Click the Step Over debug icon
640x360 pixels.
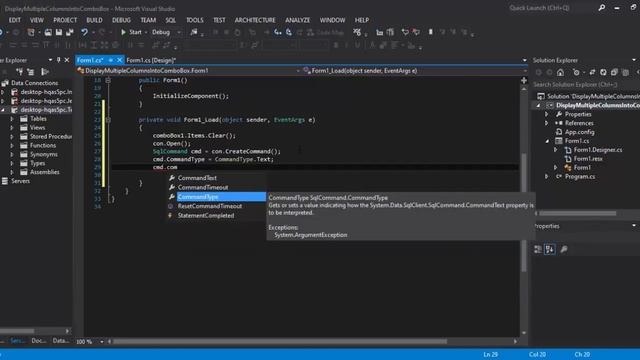click(289, 32)
